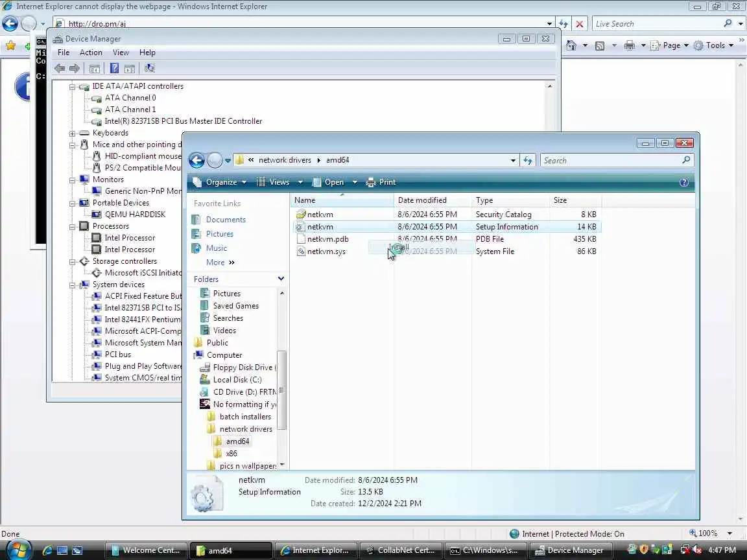The height and width of the screenshot is (560, 747).
Task: Click Internet Explorer Stop X button
Action: pos(579,24)
